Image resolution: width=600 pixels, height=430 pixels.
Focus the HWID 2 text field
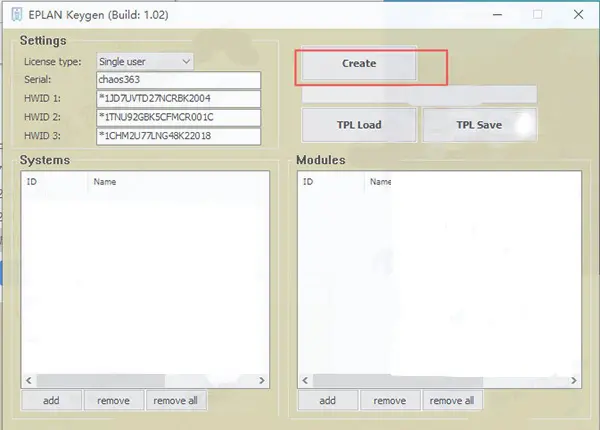(x=177, y=118)
